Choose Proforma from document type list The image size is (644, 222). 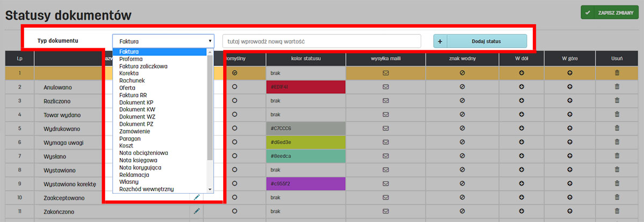click(x=131, y=59)
